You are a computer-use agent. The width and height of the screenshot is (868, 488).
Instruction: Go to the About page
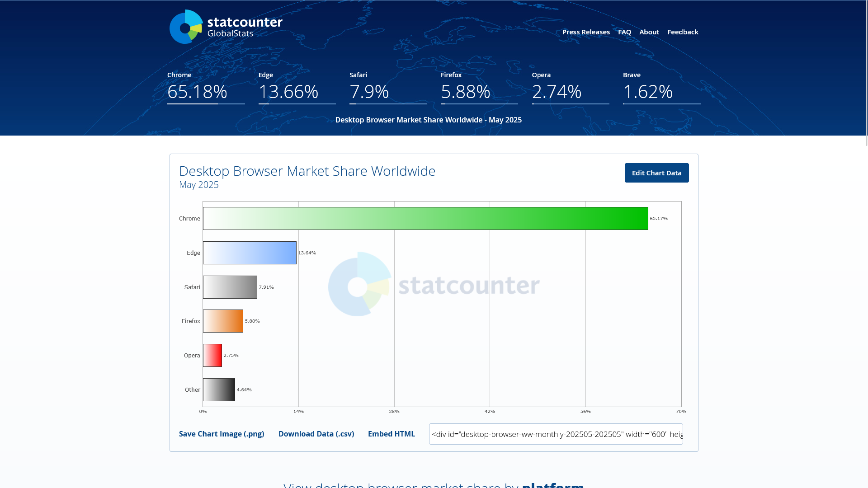(649, 32)
